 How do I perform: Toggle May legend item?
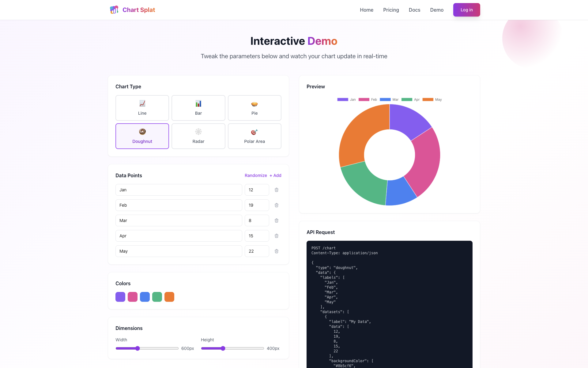pos(432,100)
